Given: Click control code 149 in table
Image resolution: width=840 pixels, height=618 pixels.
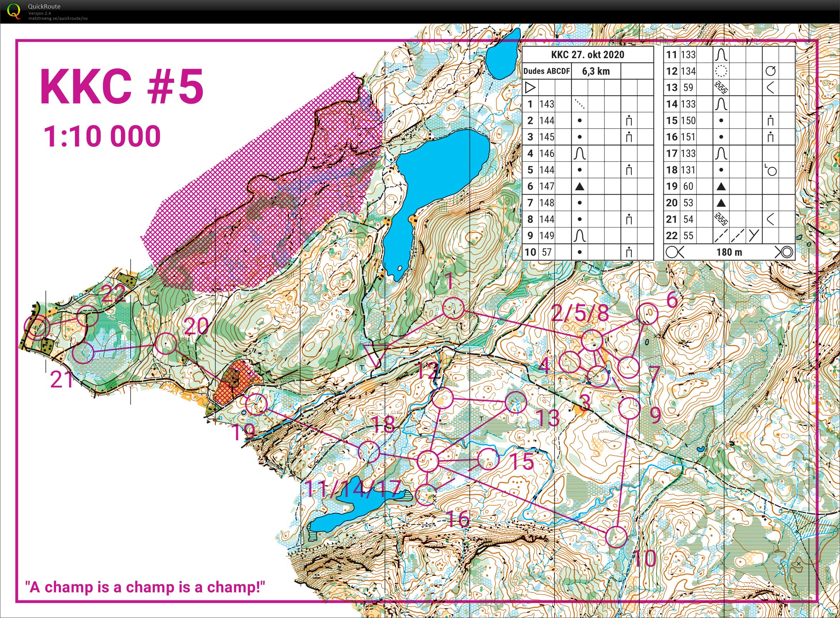Looking at the screenshot, I should click(547, 236).
